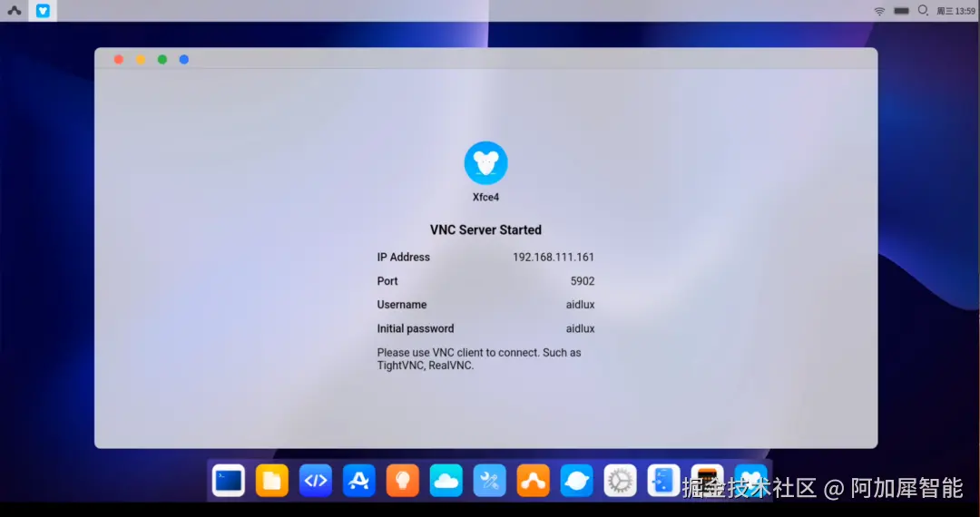Image resolution: width=980 pixels, height=517 pixels.
Task: Select the aidlux value beside Username
Action: pyautogui.click(x=580, y=305)
